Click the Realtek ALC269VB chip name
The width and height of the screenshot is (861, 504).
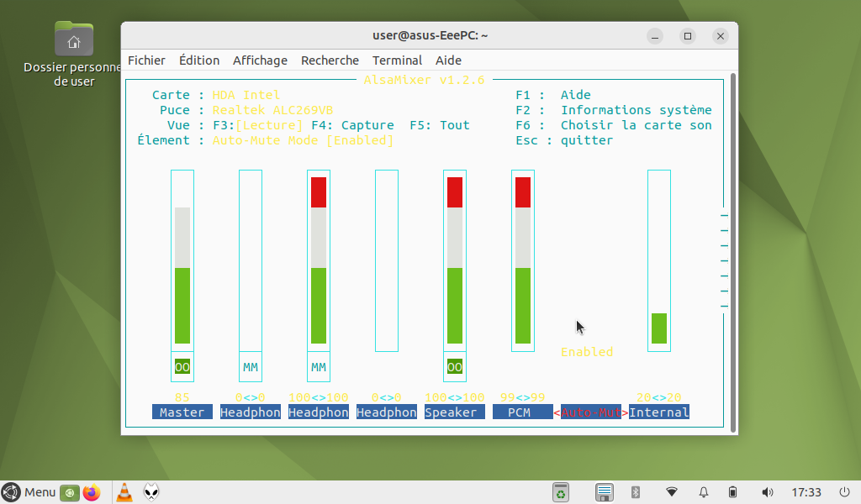click(272, 110)
